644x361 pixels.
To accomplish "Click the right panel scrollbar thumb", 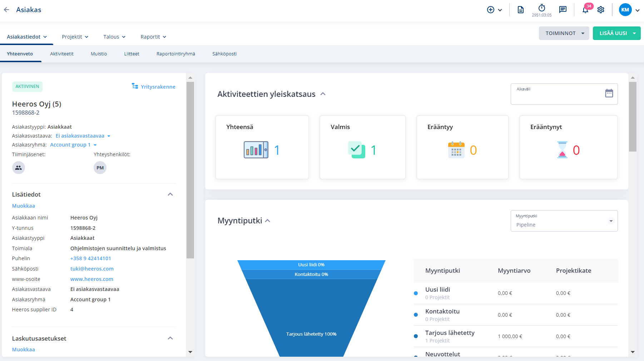I will click(x=633, y=117).
